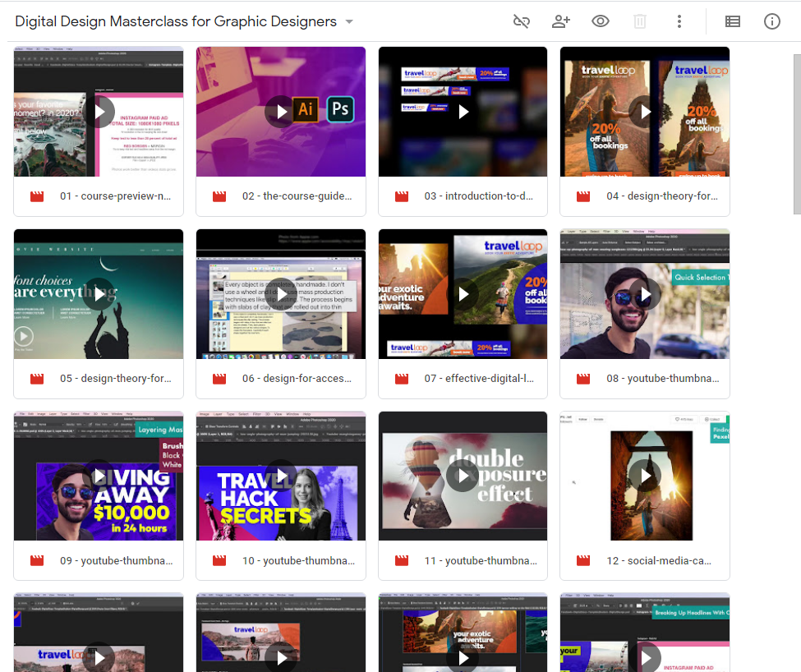801x672 pixels.
Task: Open 12 - social-media-ca video thumbnail
Action: 645,476
